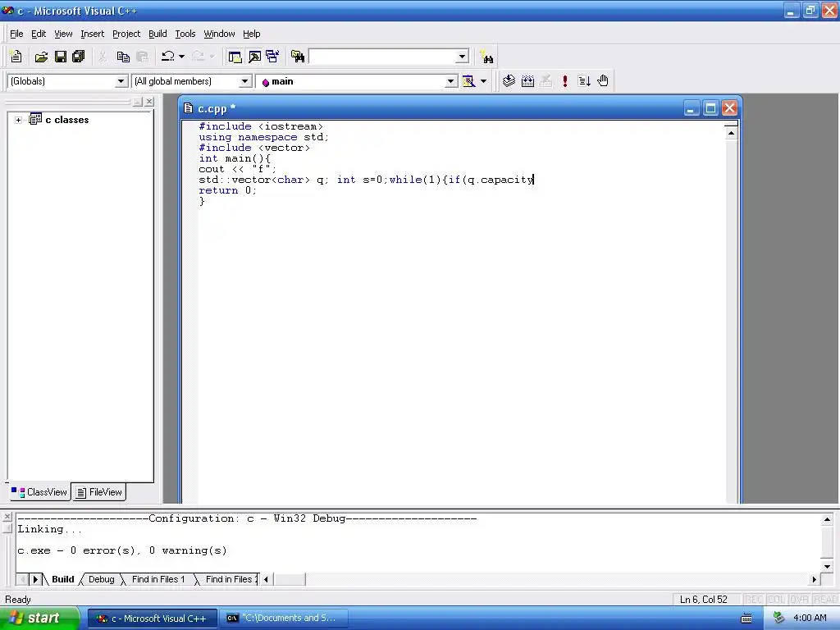Switch to C:\Documents and S... console taskbar button
Viewport: 840px width, 630px height.
(284, 619)
